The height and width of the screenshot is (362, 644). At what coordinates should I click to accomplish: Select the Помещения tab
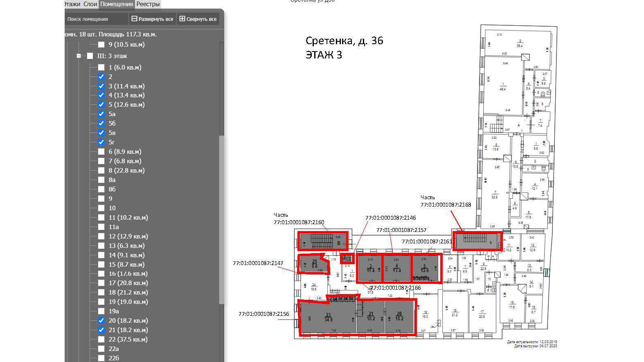pos(117,4)
